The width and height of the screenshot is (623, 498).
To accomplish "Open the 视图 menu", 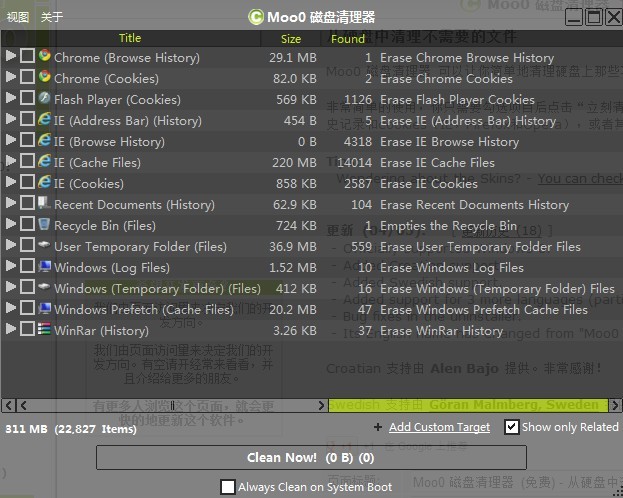I will click(x=18, y=17).
